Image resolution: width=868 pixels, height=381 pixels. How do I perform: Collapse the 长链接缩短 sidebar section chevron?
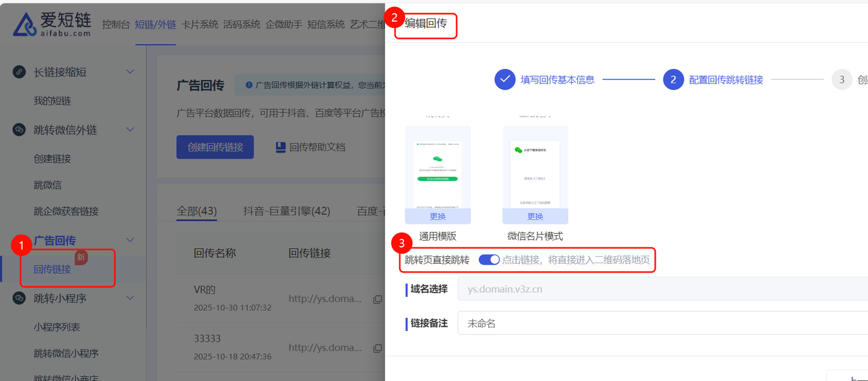click(130, 72)
